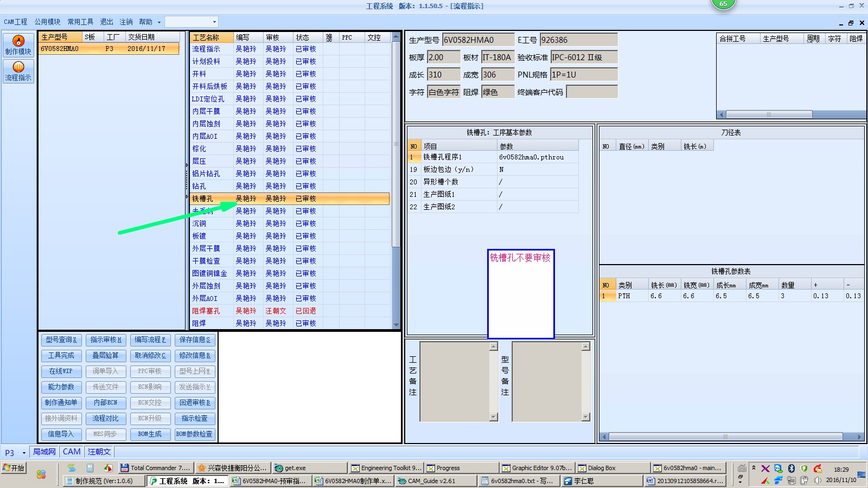Screen dimensions: 868x488
Task: Click the 指示审核H button
Action: [x=106, y=340]
